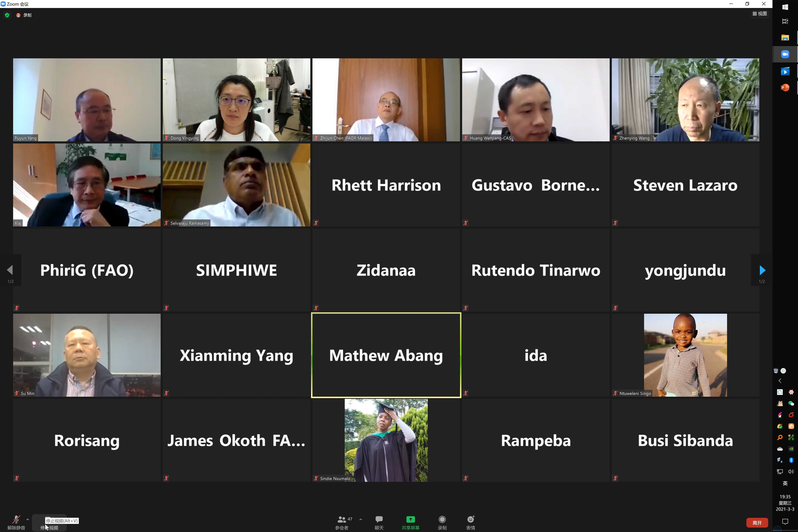Image resolution: width=798 pixels, height=532 pixels.
Task: Select Huang Wenjiang-CAS video tile
Action: (536, 100)
